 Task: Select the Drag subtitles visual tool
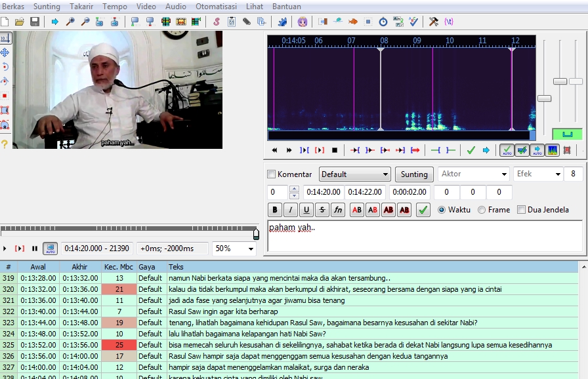tap(5, 52)
